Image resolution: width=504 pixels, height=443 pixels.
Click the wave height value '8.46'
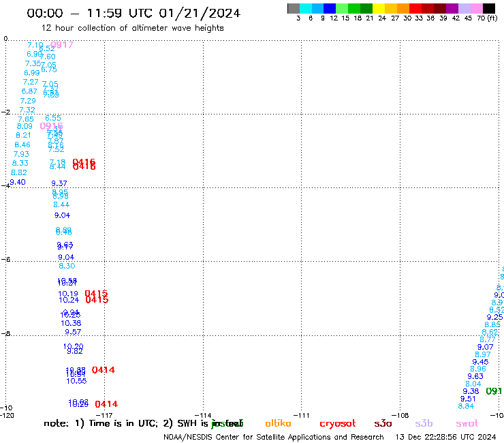click(22, 144)
